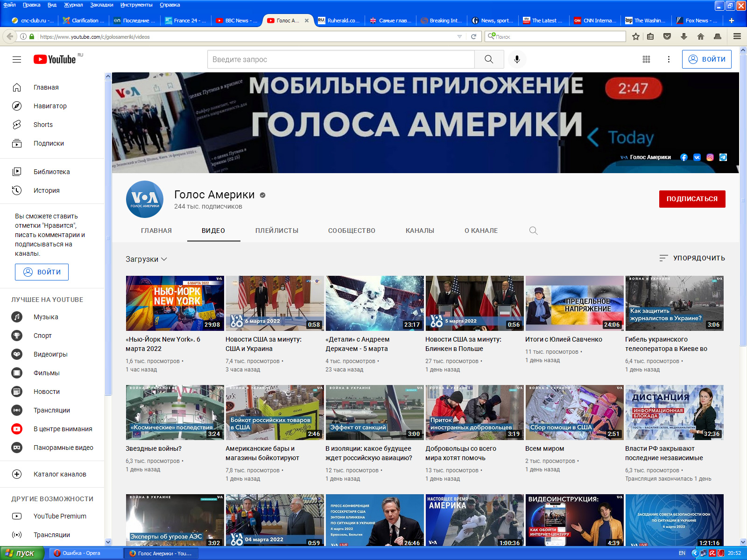The image size is (747, 560).
Task: Click the browser bookmark star icon
Action: point(636,36)
